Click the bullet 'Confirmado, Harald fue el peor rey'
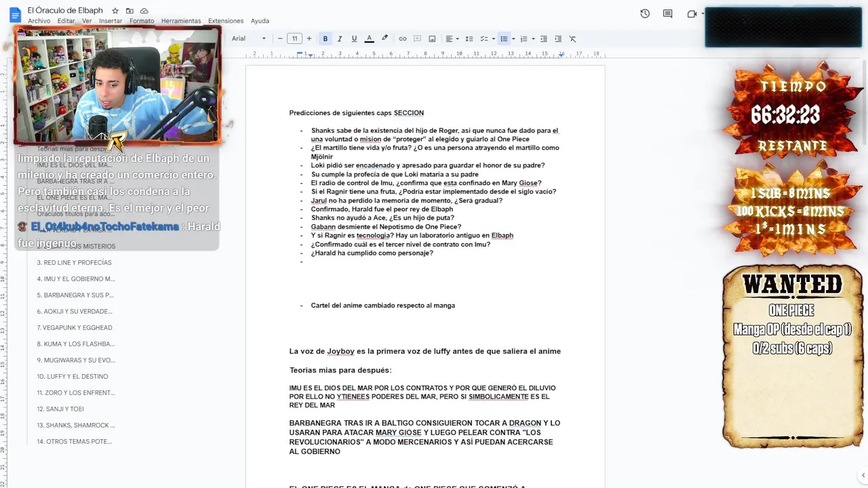The height and width of the screenshot is (488, 868). pyautogui.click(x=382, y=209)
